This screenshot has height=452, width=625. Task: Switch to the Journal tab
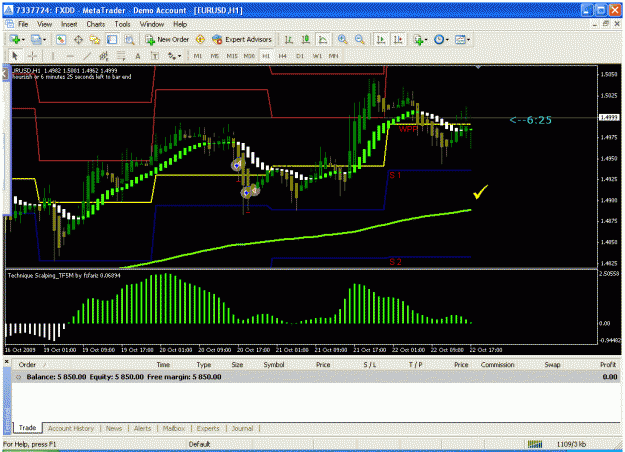point(242,428)
